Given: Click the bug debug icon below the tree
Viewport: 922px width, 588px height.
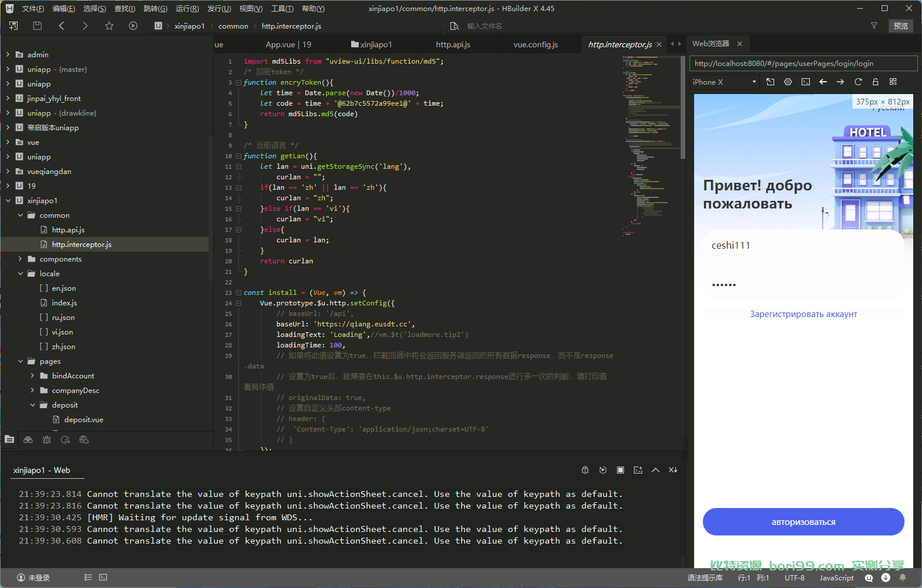Looking at the screenshot, I should pyautogui.click(x=47, y=440).
